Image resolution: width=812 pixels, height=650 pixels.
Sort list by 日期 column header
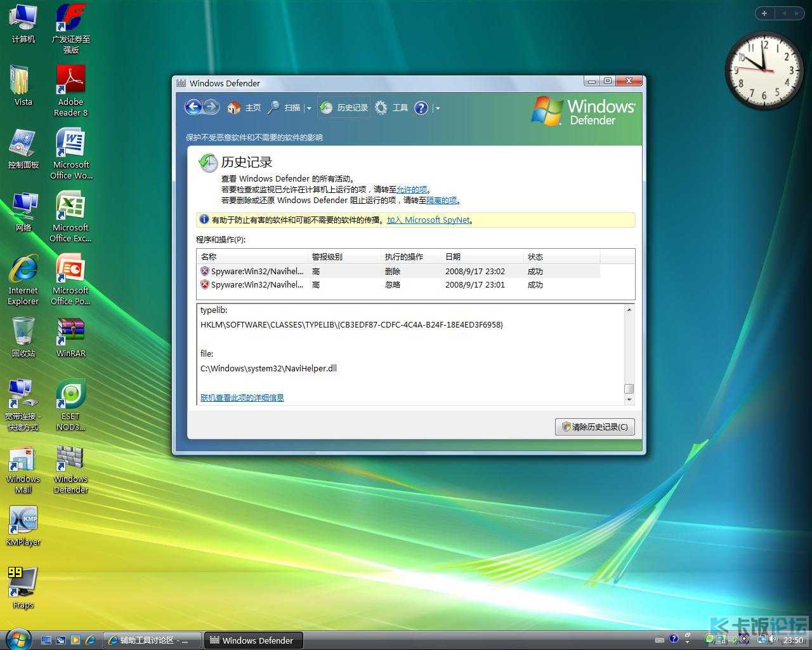[482, 256]
